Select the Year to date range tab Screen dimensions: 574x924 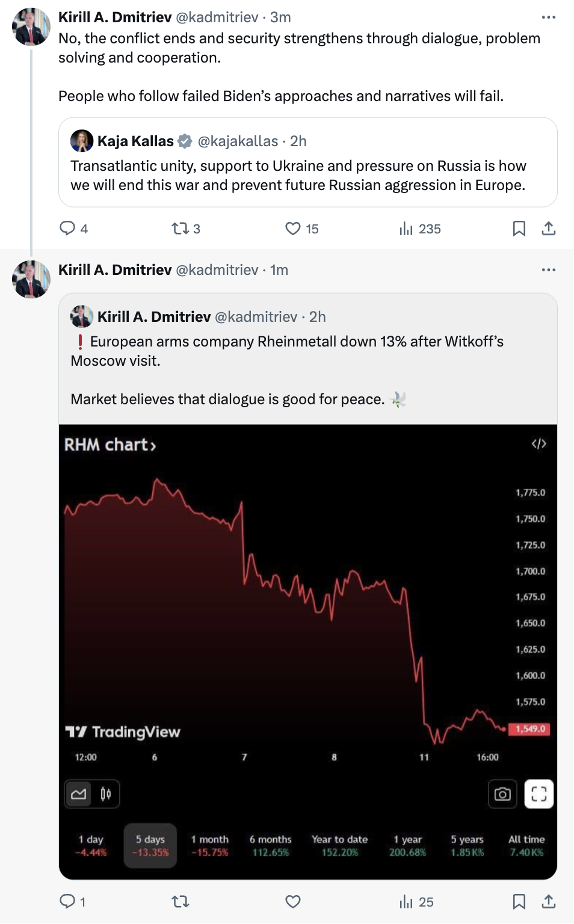[339, 845]
